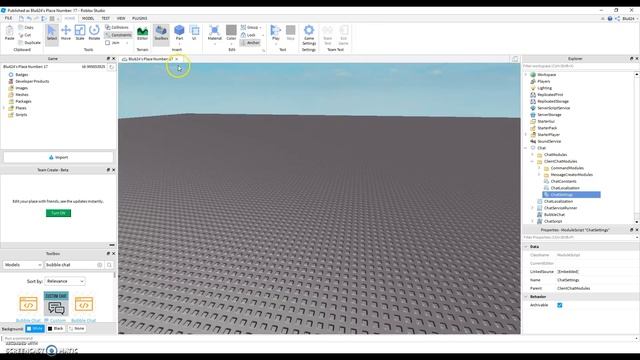Click the Explorer vertical scrollbar
The height and width of the screenshot is (360, 640).
tap(637, 147)
